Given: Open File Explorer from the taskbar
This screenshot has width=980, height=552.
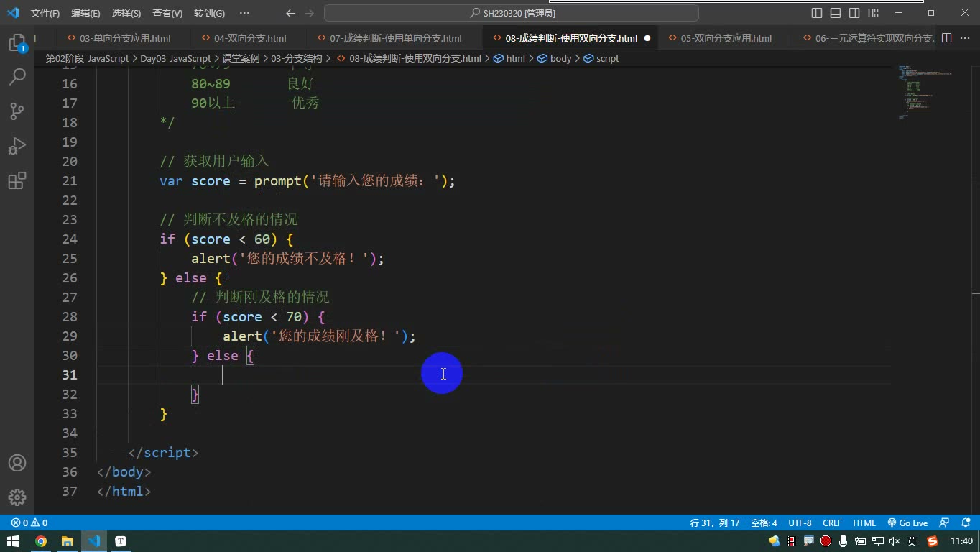Looking at the screenshot, I should point(68,541).
